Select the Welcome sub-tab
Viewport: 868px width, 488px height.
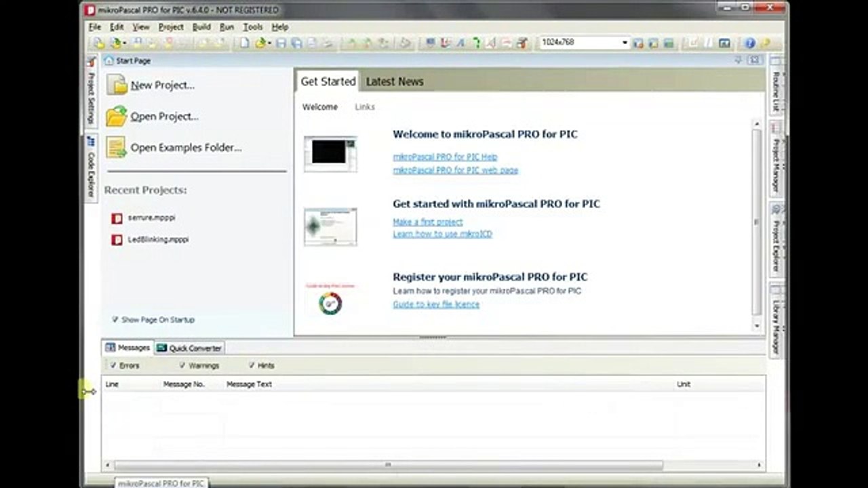coord(320,107)
